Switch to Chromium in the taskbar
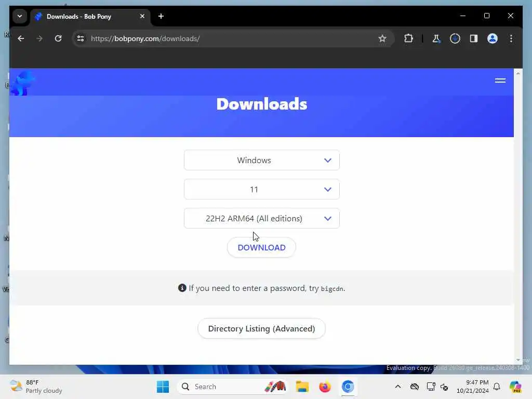Viewport: 532px width, 399px height. point(348,387)
